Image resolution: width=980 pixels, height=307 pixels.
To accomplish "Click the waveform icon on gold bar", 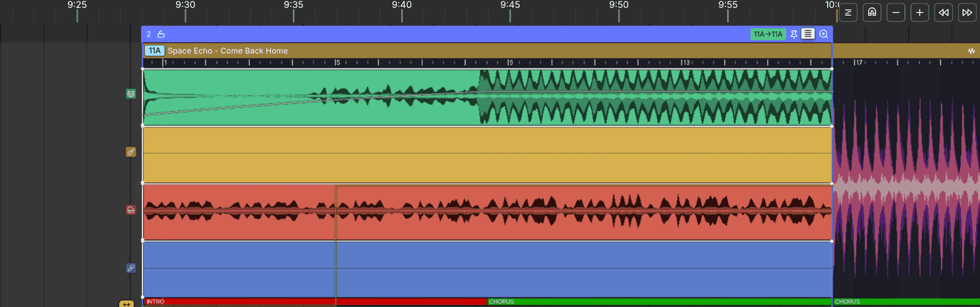I will (971, 51).
